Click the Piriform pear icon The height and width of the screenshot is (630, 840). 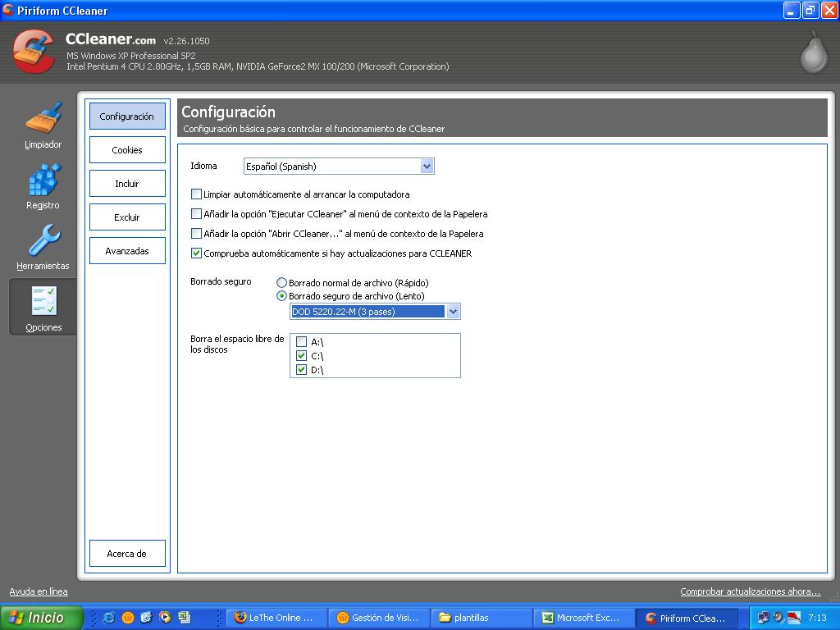tap(813, 52)
